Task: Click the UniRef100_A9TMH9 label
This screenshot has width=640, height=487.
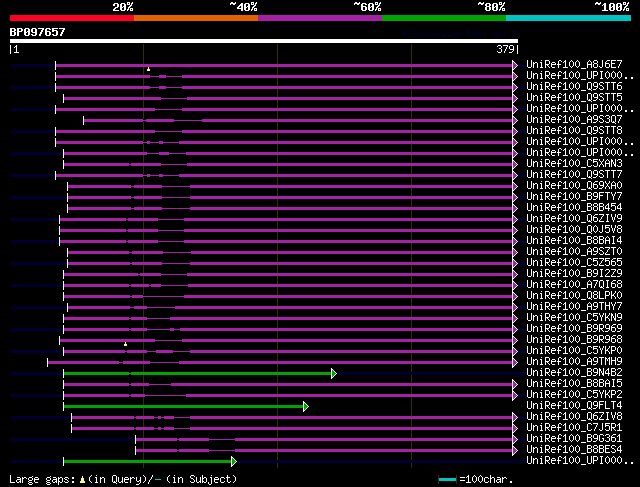Action: click(574, 362)
